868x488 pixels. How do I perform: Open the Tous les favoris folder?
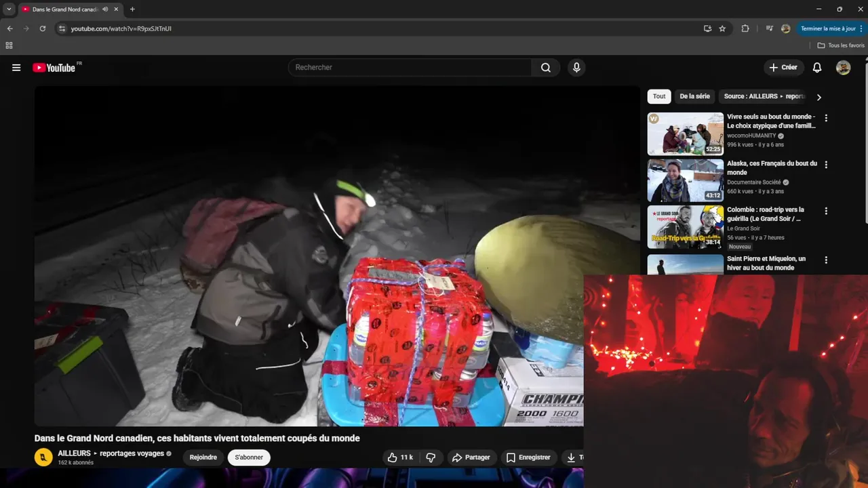click(x=841, y=45)
